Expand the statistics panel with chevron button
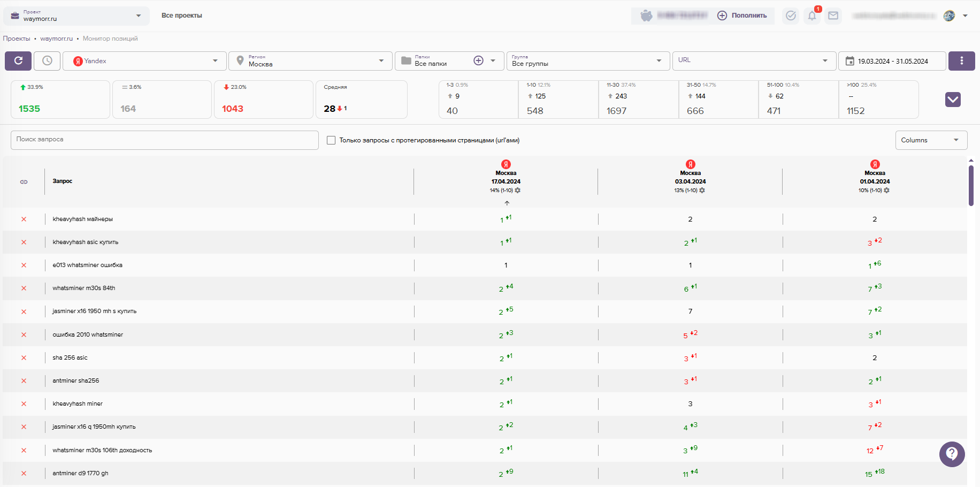 953,100
